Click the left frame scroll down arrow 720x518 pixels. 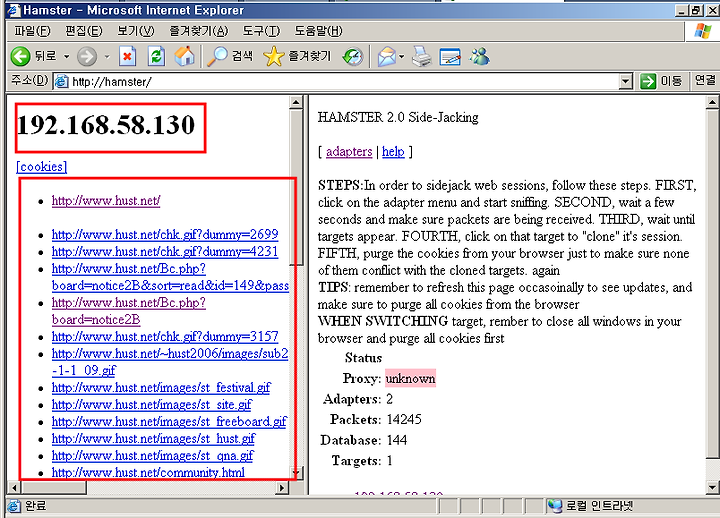[x=296, y=473]
